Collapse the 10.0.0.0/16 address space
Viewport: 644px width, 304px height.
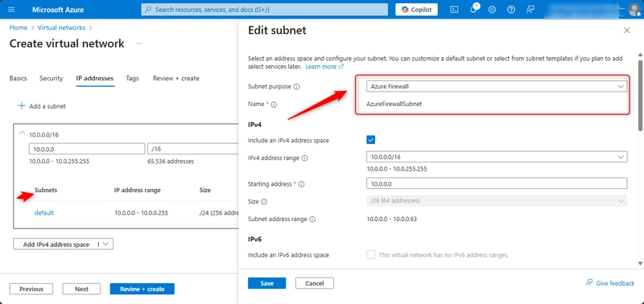pos(22,134)
